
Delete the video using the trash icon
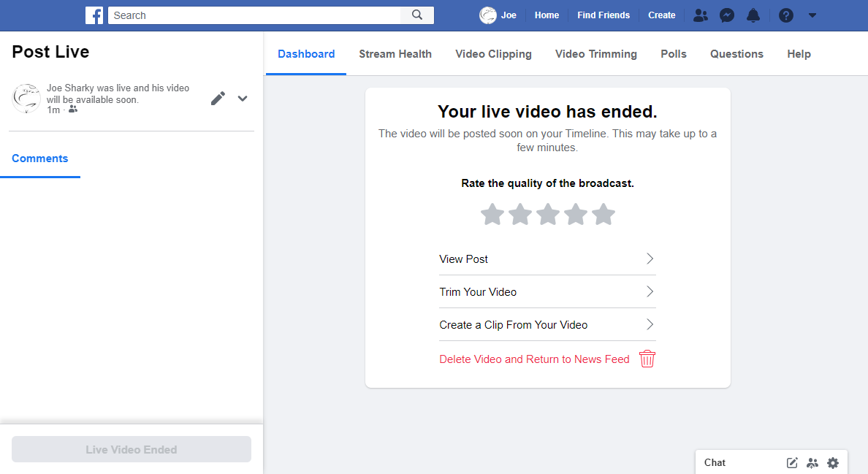click(x=647, y=359)
